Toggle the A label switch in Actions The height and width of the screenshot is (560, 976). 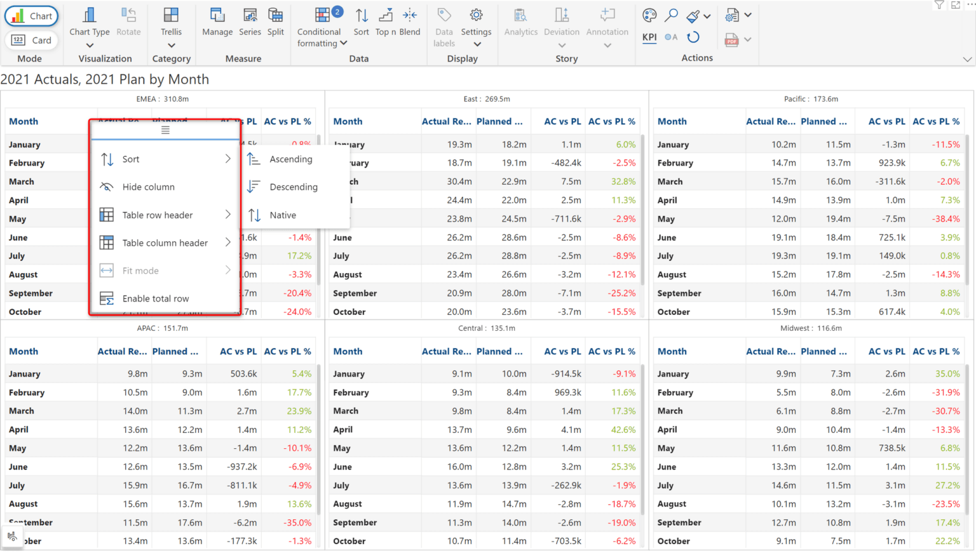671,37
